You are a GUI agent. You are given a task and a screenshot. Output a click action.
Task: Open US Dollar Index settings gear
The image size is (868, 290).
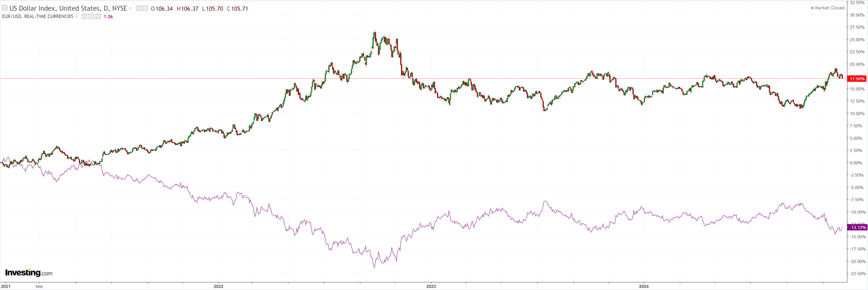click(145, 8)
